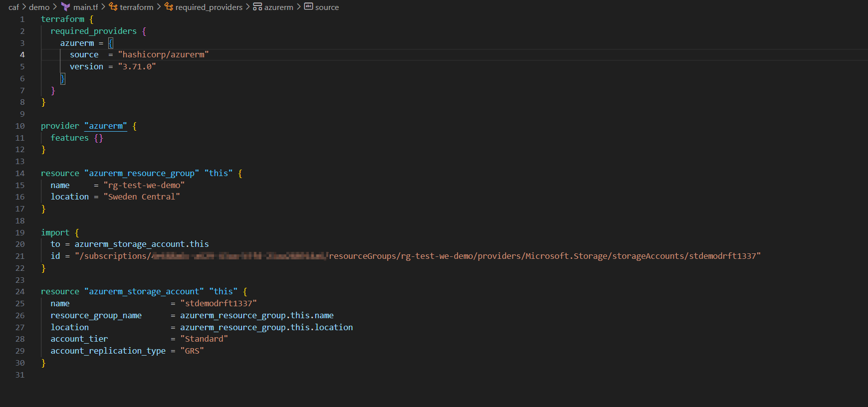Click line number 24 in the gutter
The image size is (868, 407).
click(x=20, y=292)
